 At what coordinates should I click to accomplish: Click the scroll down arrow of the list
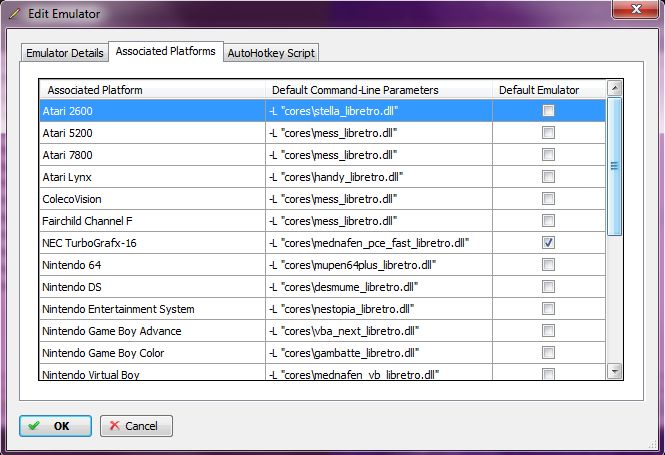point(615,371)
